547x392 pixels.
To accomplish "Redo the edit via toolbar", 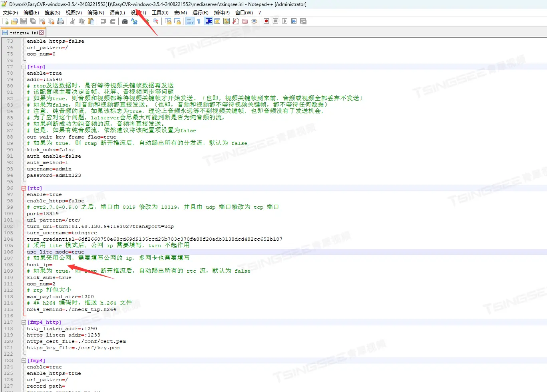I will [x=113, y=21].
